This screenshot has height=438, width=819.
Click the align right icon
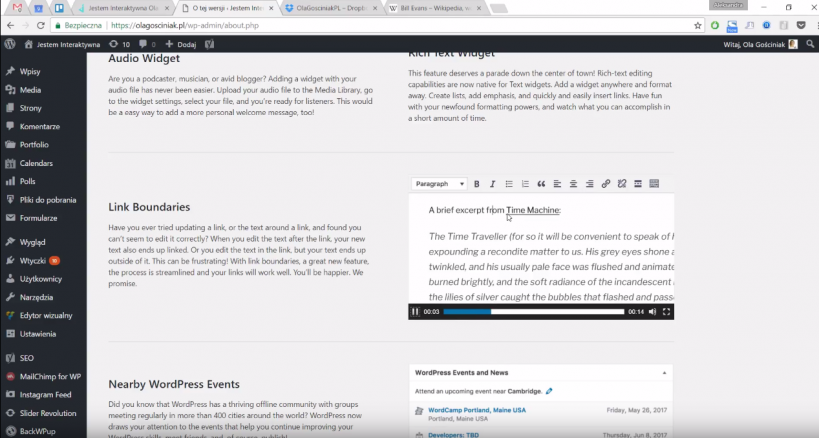[590, 184]
